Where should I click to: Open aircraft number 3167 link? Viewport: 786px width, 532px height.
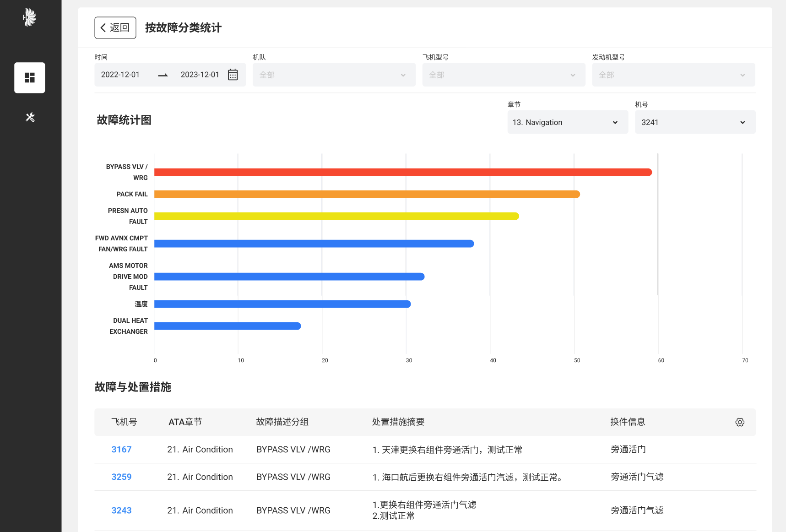coord(121,450)
